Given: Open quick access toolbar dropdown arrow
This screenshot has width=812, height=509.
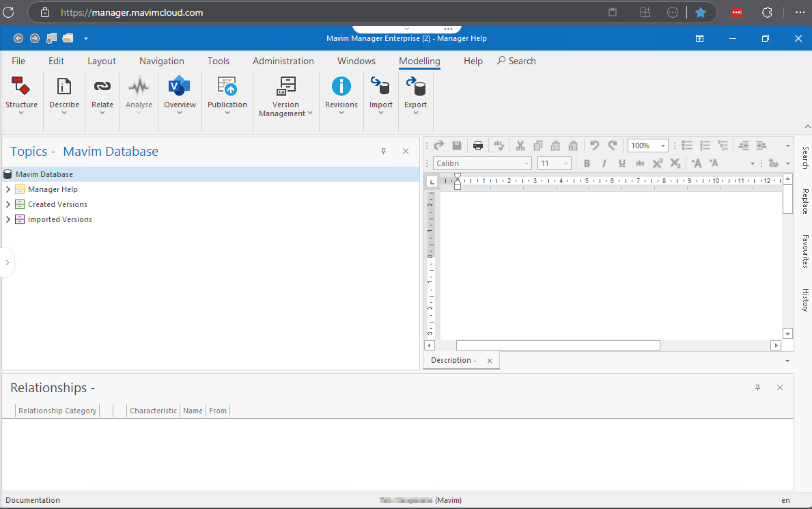Looking at the screenshot, I should point(86,38).
